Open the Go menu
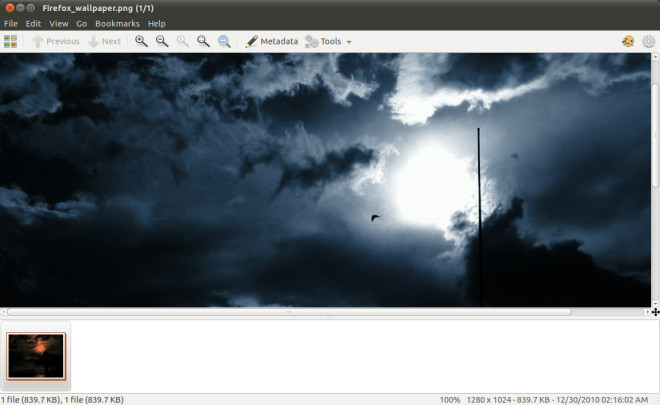660x405 pixels. point(82,24)
